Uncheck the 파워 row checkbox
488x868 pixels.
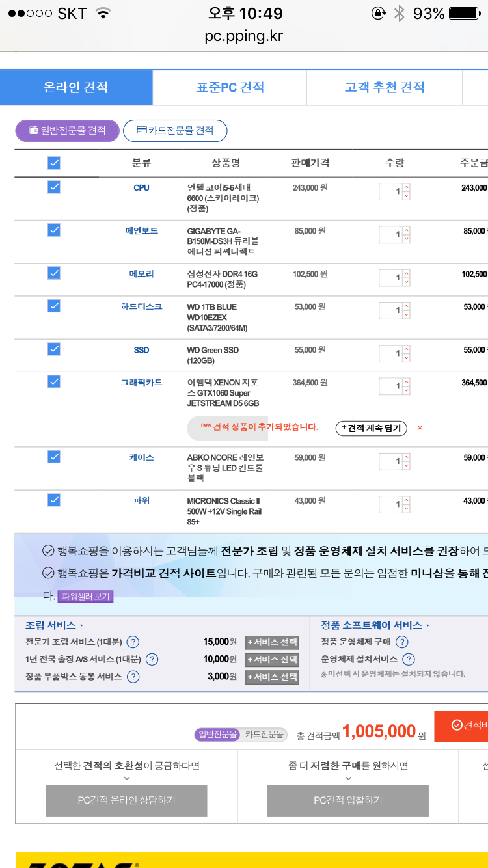coord(54,500)
